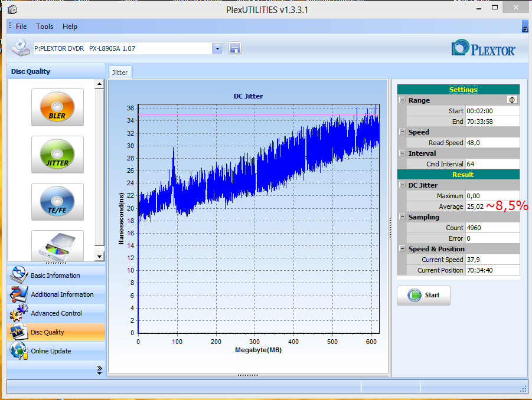Open the BLER disc test
The image size is (532, 400).
[57, 107]
